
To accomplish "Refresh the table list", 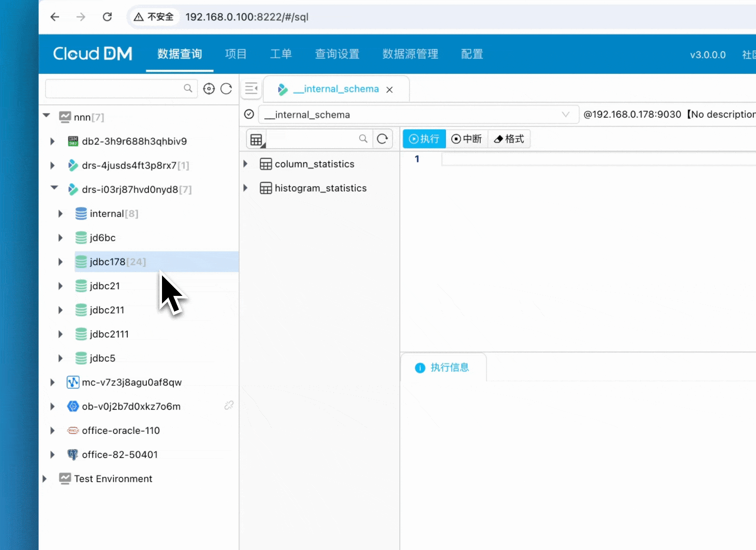I will click(x=383, y=139).
